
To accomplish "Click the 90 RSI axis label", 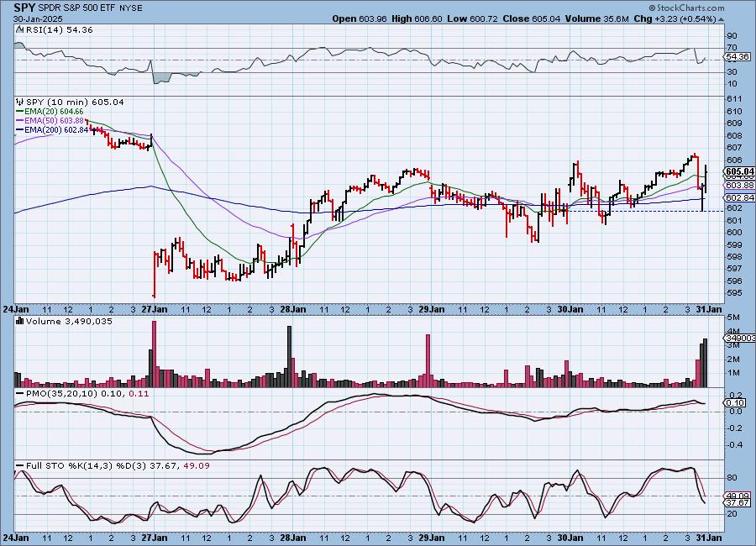I will tap(732, 35).
